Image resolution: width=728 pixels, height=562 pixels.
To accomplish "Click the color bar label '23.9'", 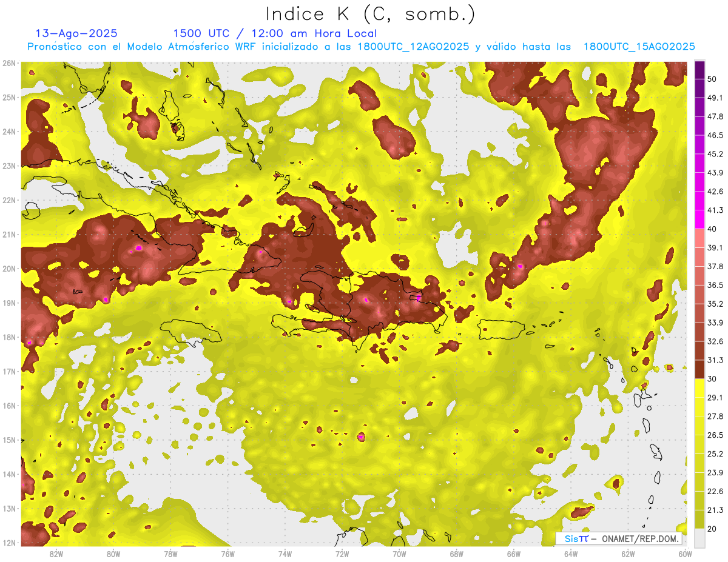I will click(715, 473).
